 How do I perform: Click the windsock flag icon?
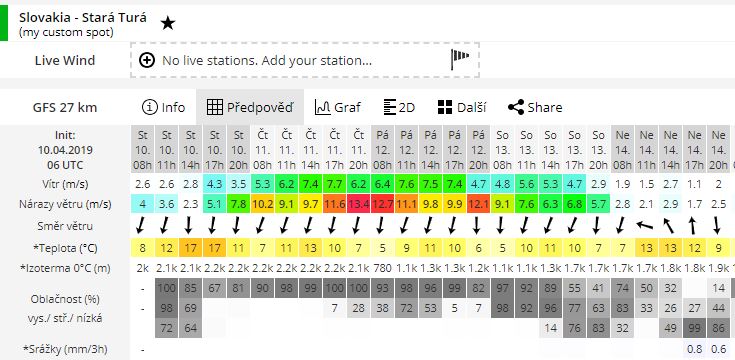coord(460,59)
